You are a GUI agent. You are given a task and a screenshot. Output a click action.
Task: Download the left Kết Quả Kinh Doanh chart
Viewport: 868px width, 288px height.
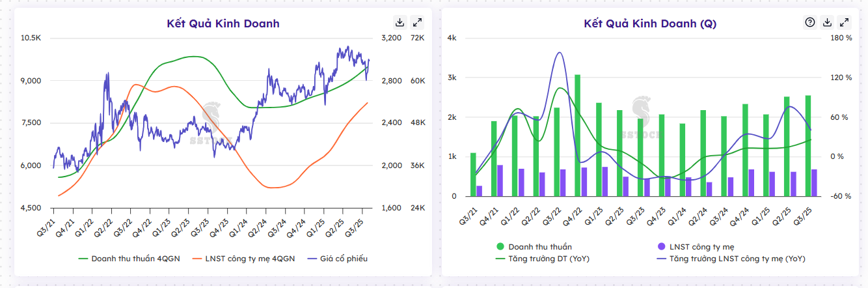pyautogui.click(x=400, y=22)
